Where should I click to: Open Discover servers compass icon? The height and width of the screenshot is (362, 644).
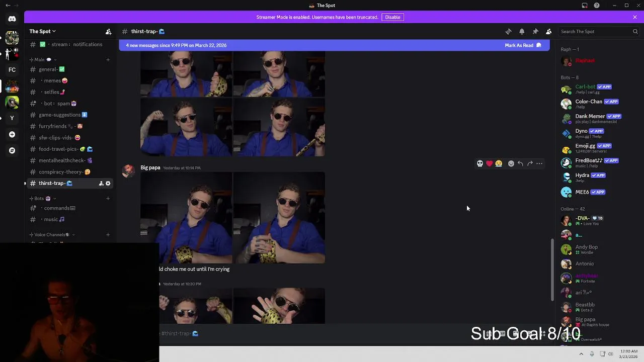click(12, 150)
